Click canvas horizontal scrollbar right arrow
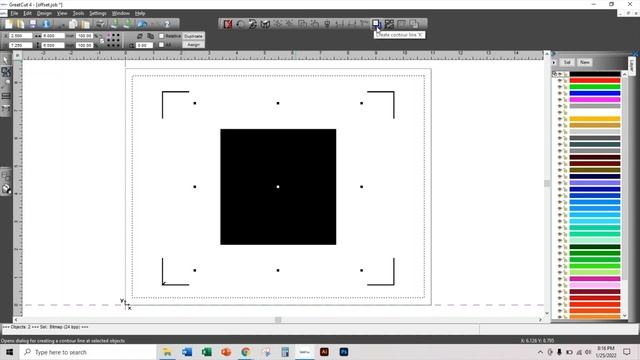The image size is (640, 360). click(x=540, y=320)
